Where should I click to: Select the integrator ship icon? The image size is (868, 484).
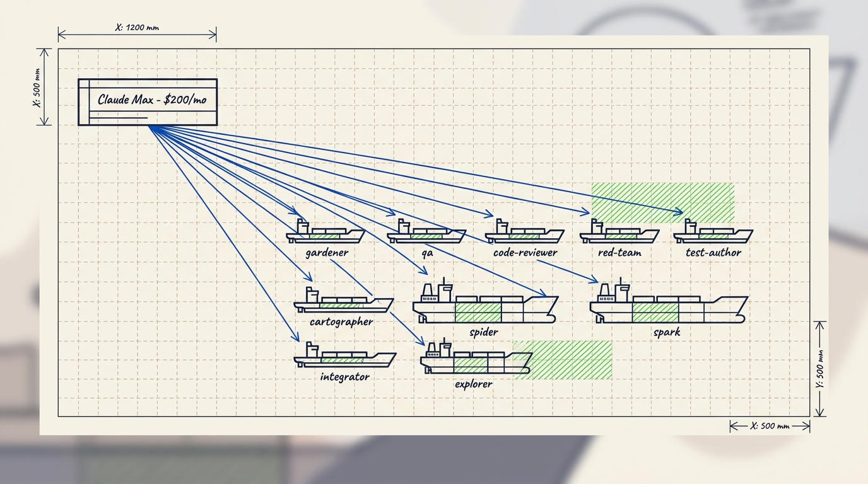[344, 355]
